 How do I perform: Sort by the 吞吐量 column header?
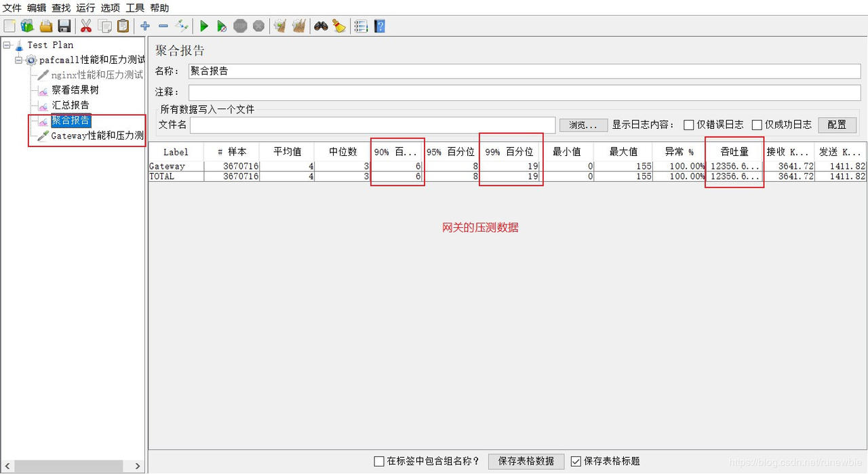click(x=734, y=152)
